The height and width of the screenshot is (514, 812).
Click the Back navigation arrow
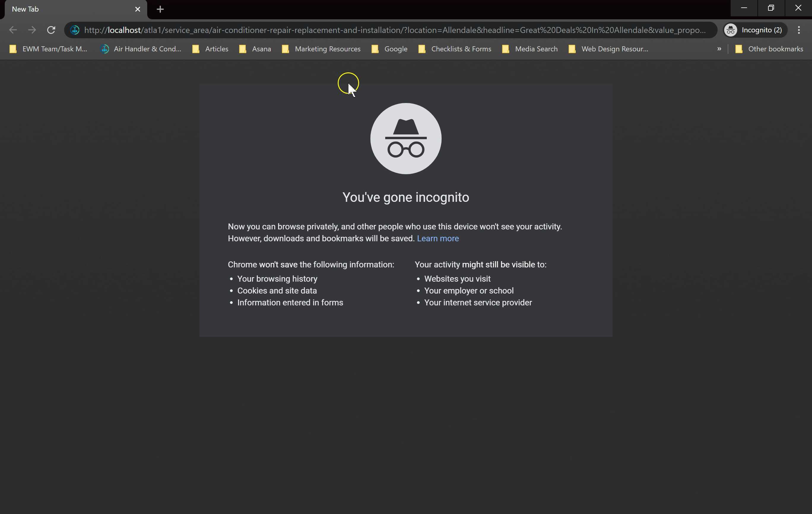[x=13, y=30]
